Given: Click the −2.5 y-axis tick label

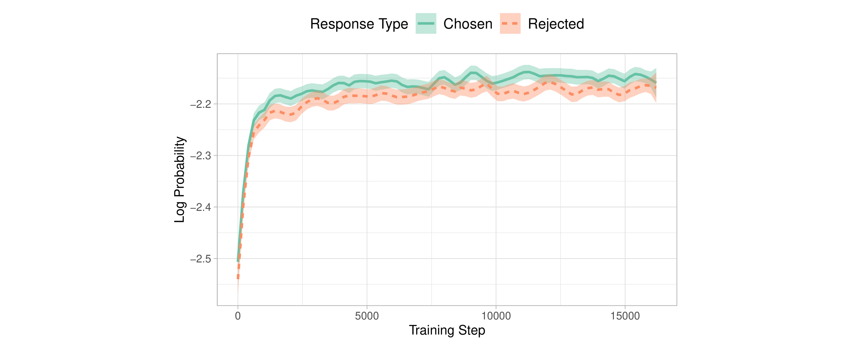Looking at the screenshot, I should [x=201, y=259].
